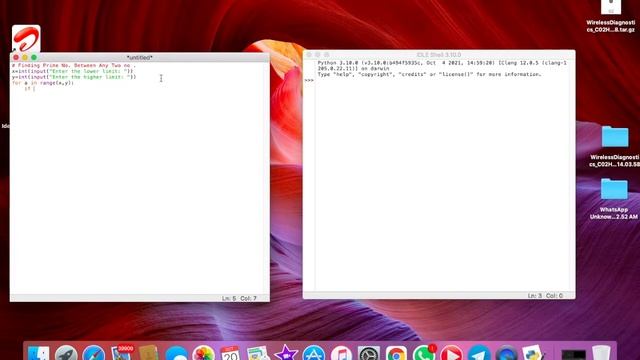Open Calendar icon showing 20
The image size is (640, 360).
pyautogui.click(x=230, y=353)
